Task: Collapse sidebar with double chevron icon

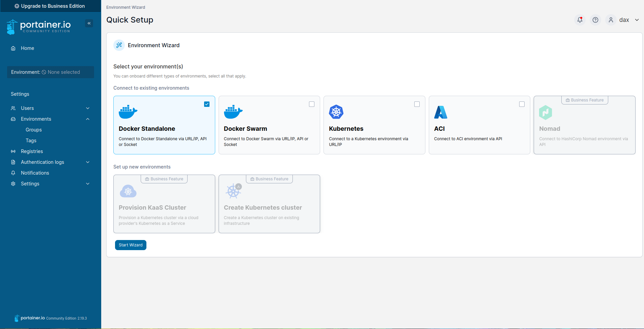Action: coord(89,23)
